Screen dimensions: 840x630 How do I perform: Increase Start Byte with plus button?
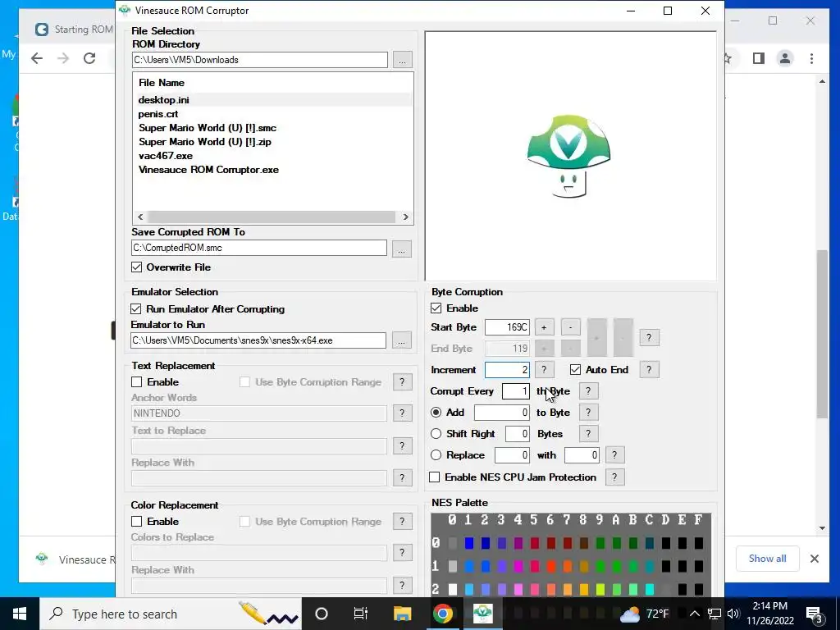tap(544, 326)
